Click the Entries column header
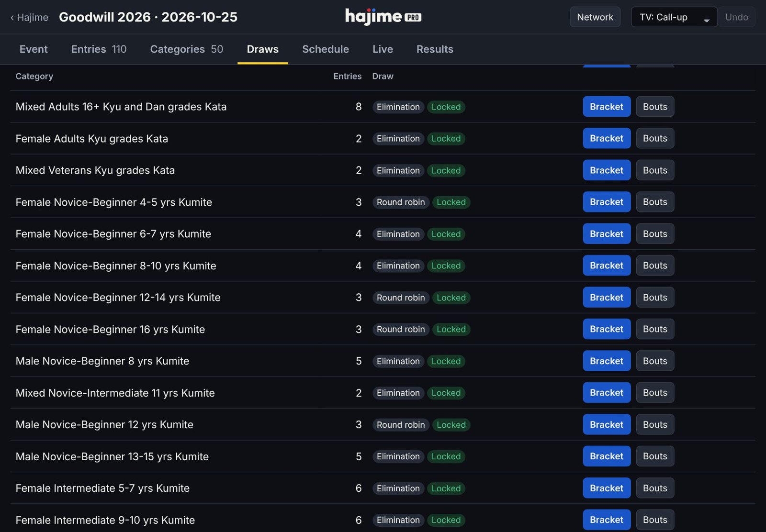 [x=348, y=76]
